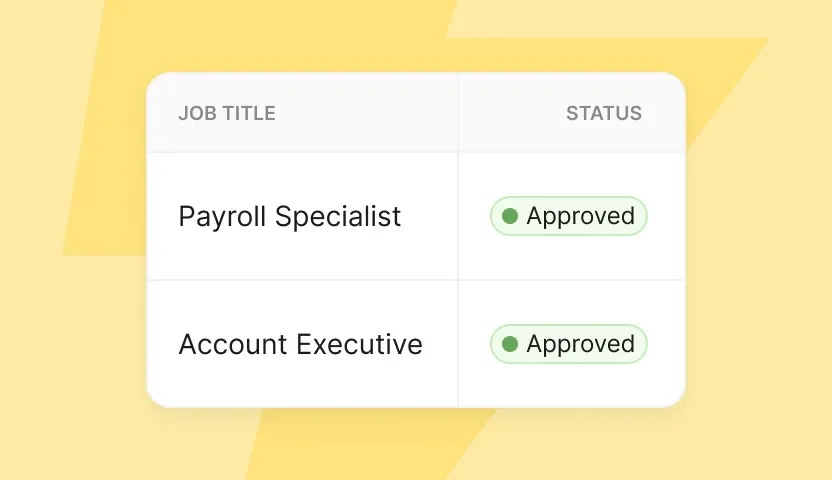Viewport: 832px width, 480px height.
Task: Click the word "Account" in the second row
Action: coord(234,344)
